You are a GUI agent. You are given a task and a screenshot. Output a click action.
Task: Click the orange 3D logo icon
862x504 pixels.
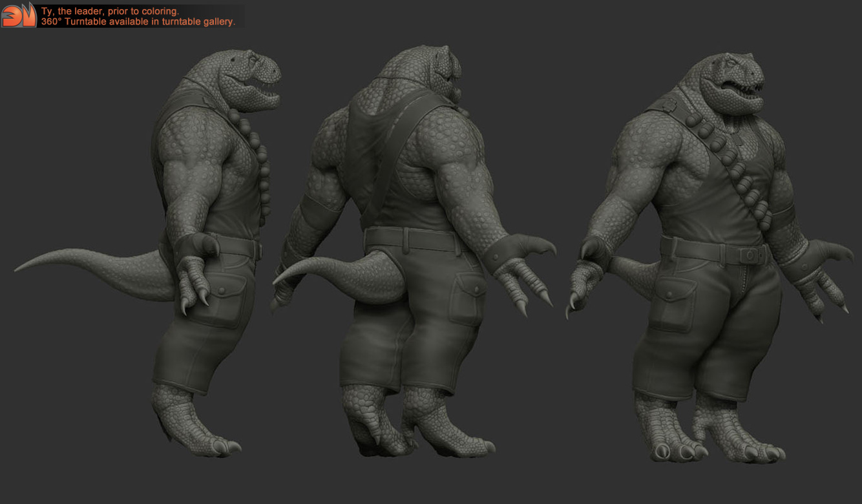[x=19, y=15]
